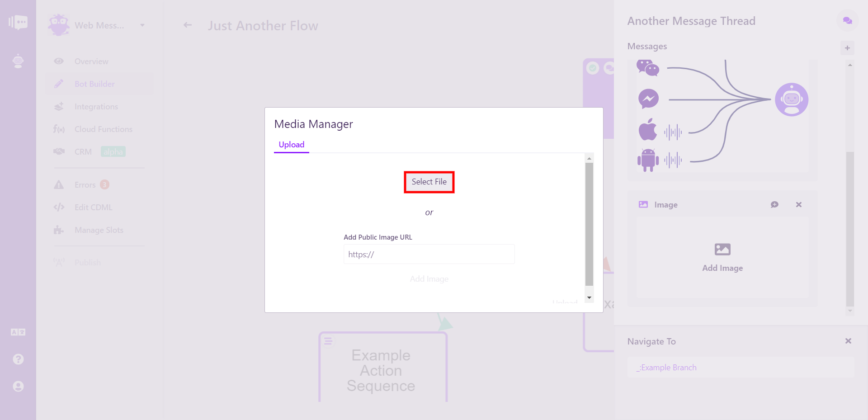Focus the Add Public Image URL field
Viewport: 868px width, 420px height.
click(x=429, y=254)
